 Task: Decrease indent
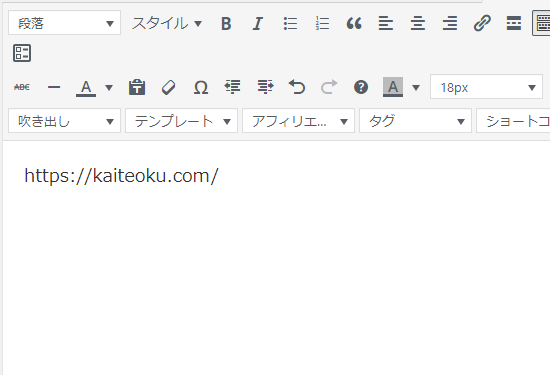pyautogui.click(x=233, y=87)
